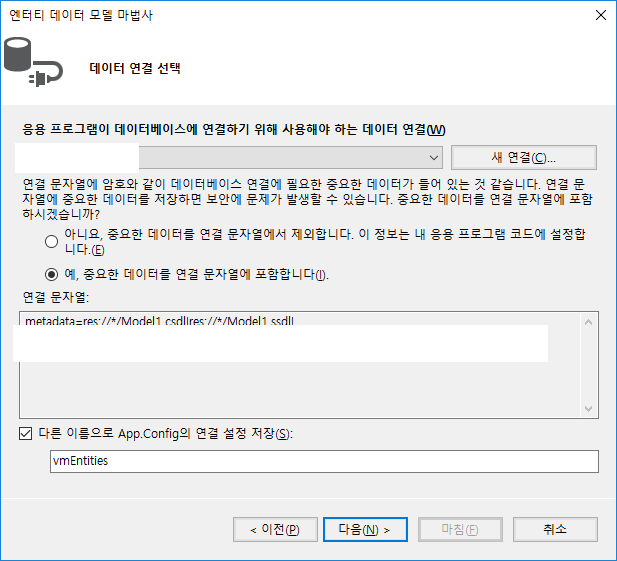Click the metadata=res://*/Model1.csdl text line
Screen dimensions: 617x561
click(x=159, y=321)
